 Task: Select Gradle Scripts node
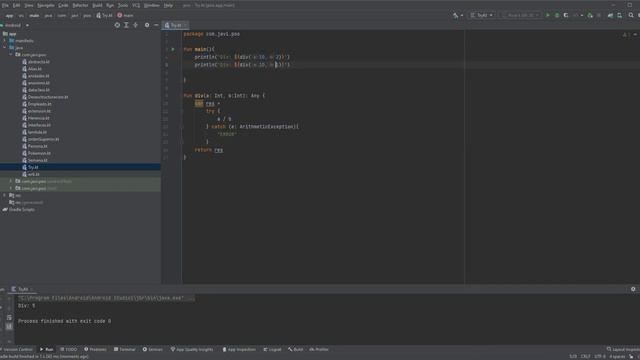coord(19,209)
